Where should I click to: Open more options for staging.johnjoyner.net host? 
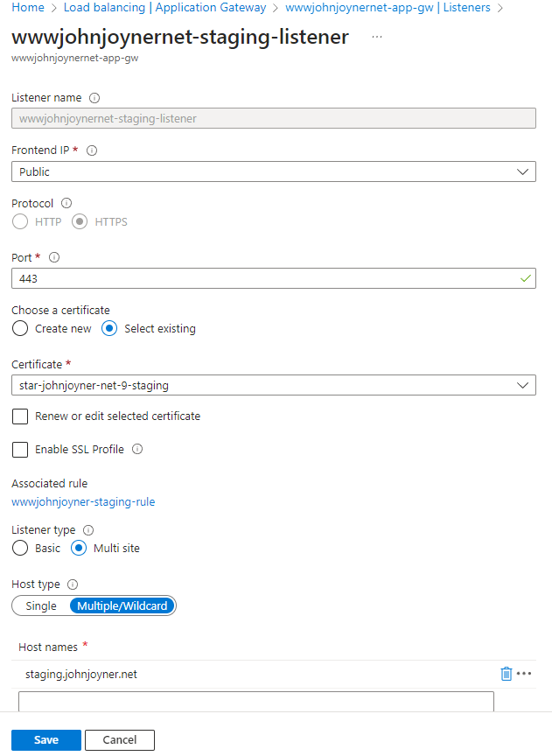pos(524,674)
